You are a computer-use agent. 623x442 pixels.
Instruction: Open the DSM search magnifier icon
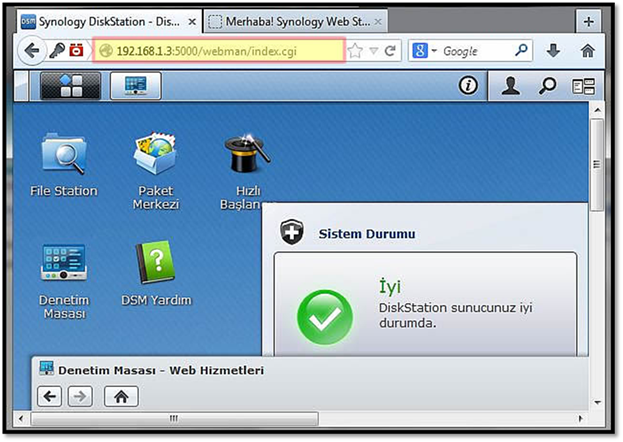coord(547,87)
